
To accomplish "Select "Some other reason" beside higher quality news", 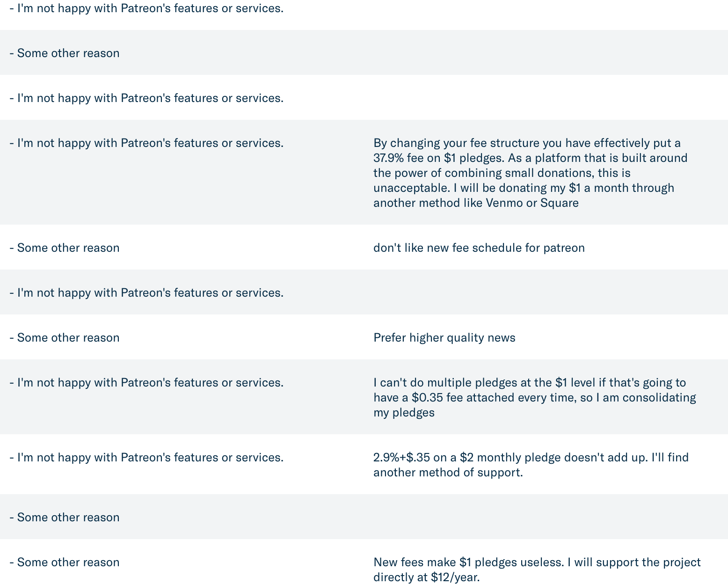I will click(65, 337).
